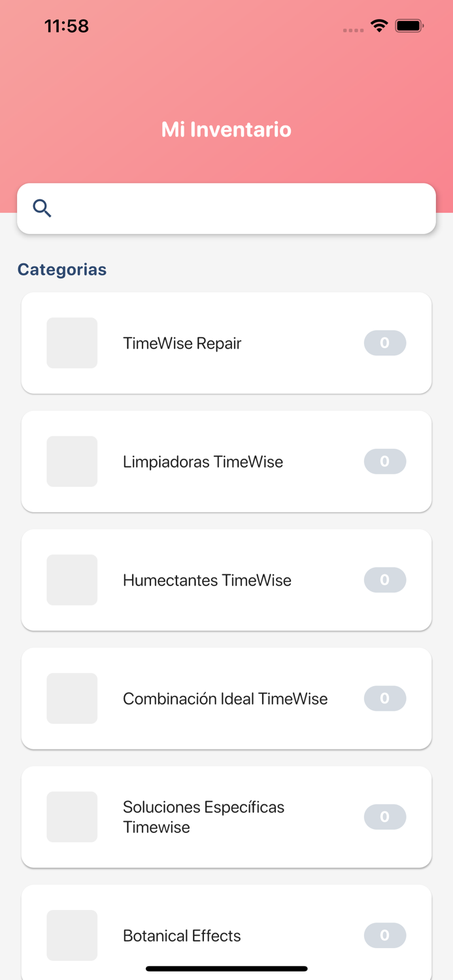
Task: Click the Limpiadoras TimeWise image placeholder
Action: click(x=72, y=461)
